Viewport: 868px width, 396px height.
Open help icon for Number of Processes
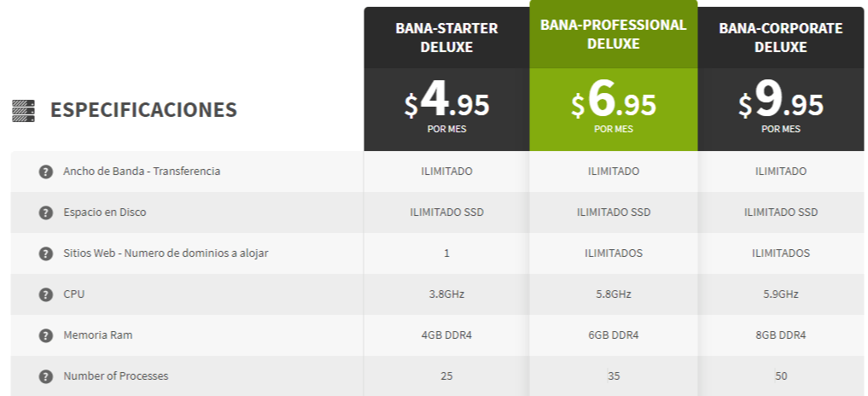[45, 376]
